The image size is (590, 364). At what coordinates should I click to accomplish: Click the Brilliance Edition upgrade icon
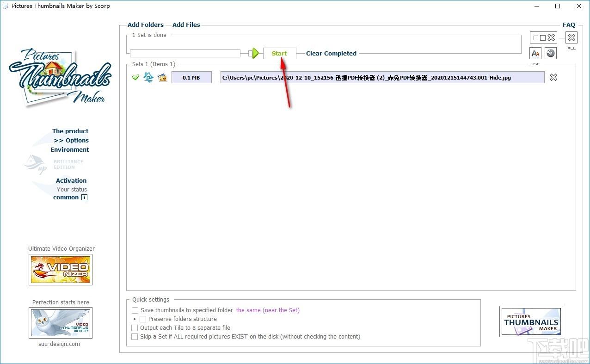point(35,164)
